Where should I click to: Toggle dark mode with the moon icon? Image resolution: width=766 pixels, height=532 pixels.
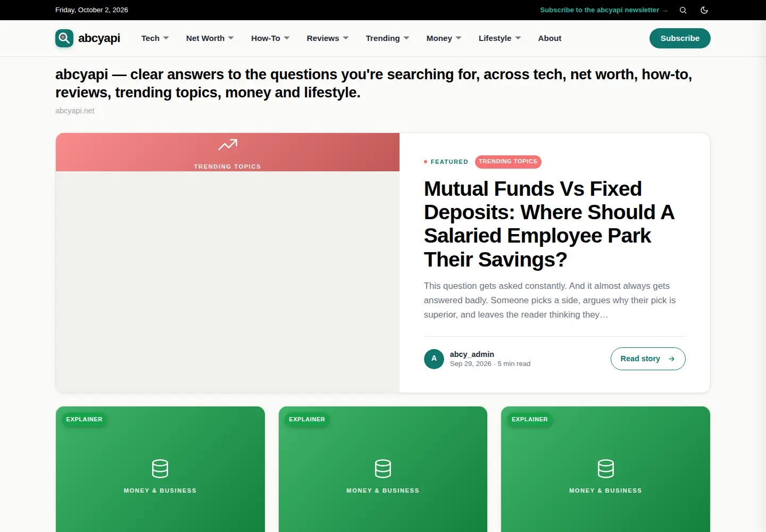coord(704,10)
